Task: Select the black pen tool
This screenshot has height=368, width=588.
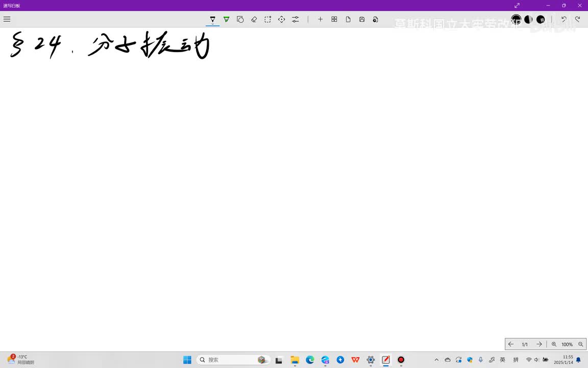Action: (213, 19)
